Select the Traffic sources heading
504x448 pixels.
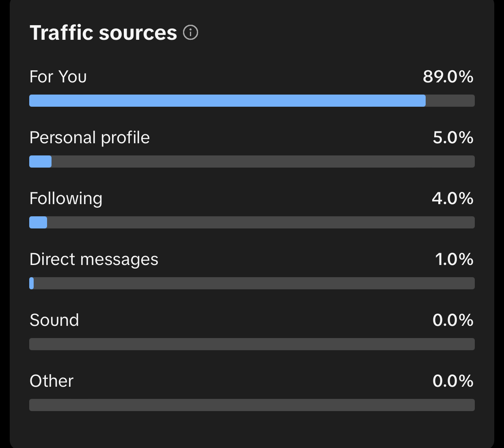pos(103,33)
